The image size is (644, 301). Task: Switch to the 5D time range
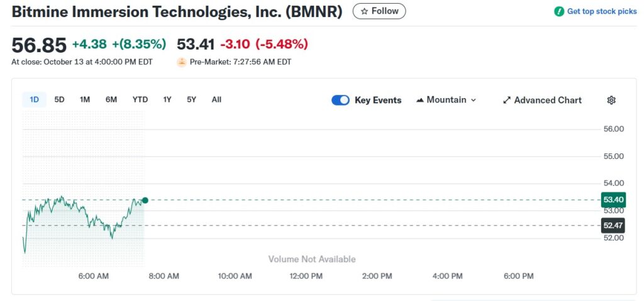(x=60, y=100)
